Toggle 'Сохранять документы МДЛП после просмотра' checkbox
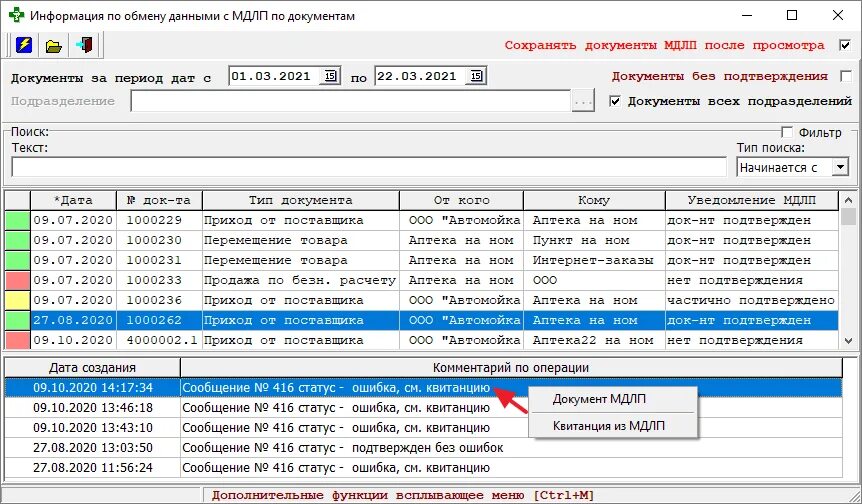Viewport: 862px width, 504px height. pos(845,45)
